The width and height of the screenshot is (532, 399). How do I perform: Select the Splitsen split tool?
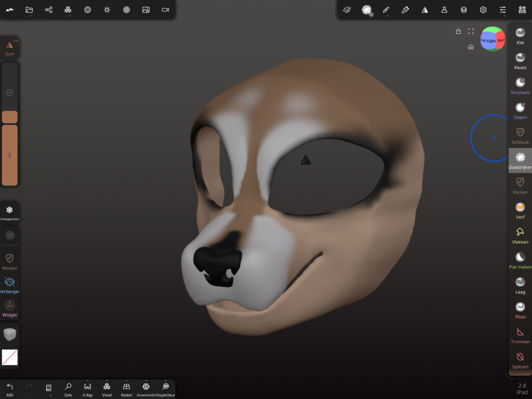pyautogui.click(x=520, y=360)
